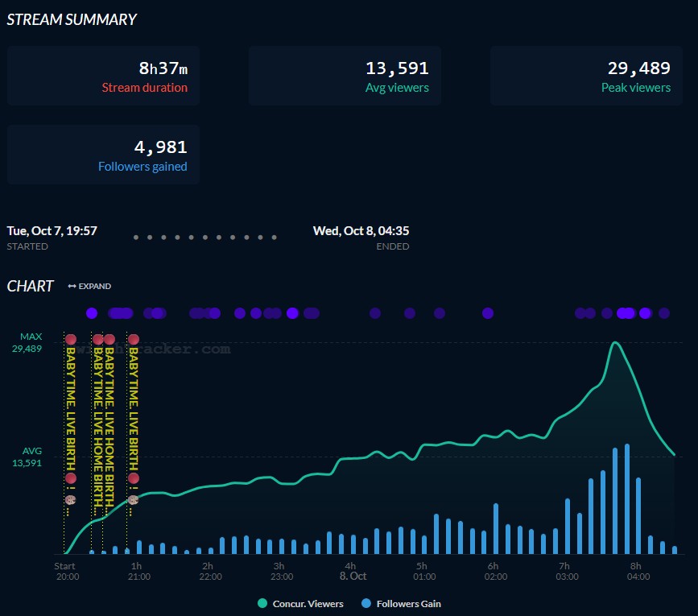Click the double-arrow icon beside EXPAND

72,287
